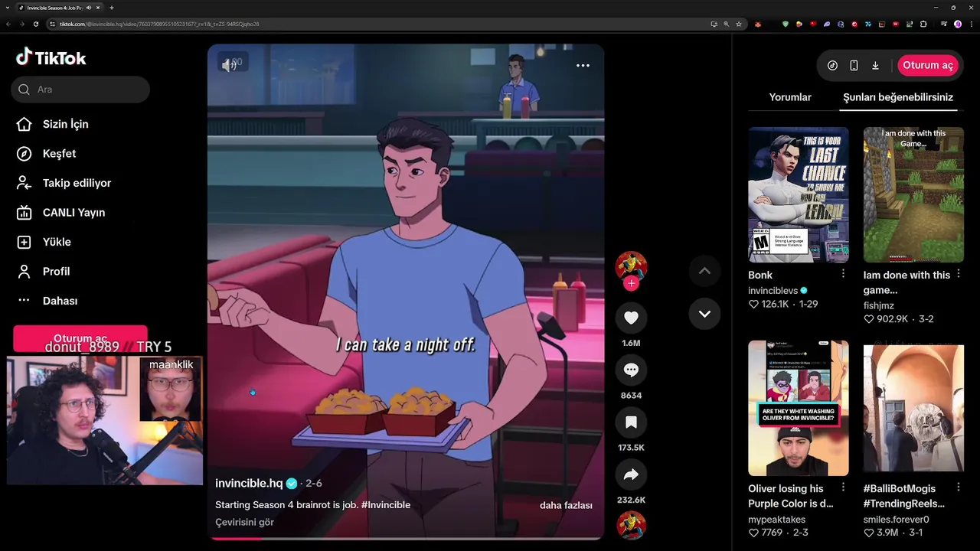The width and height of the screenshot is (980, 551).
Task: Open the invincible.hq creator avatar
Action: tap(631, 266)
